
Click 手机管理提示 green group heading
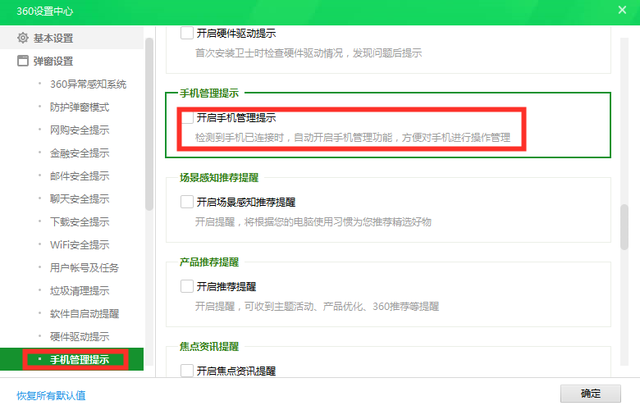click(x=209, y=93)
